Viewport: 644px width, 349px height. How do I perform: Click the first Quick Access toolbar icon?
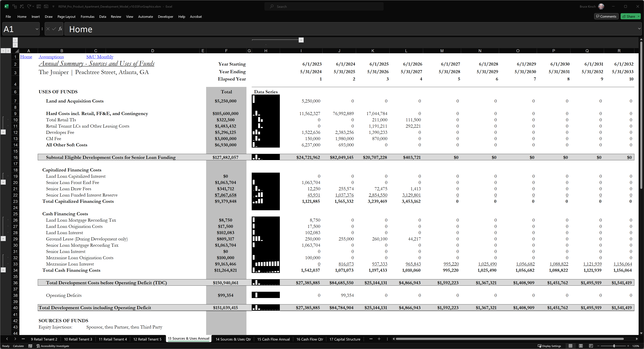pyautogui.click(x=15, y=6)
